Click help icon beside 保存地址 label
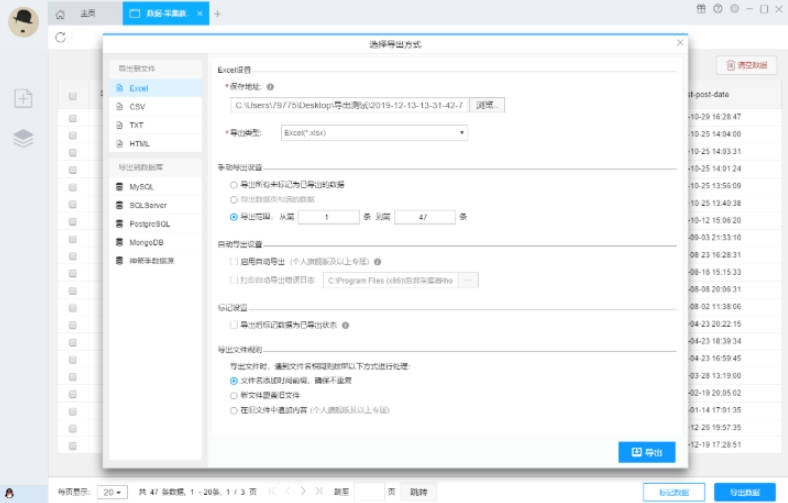Image resolution: width=788 pixels, height=503 pixels. [x=270, y=87]
